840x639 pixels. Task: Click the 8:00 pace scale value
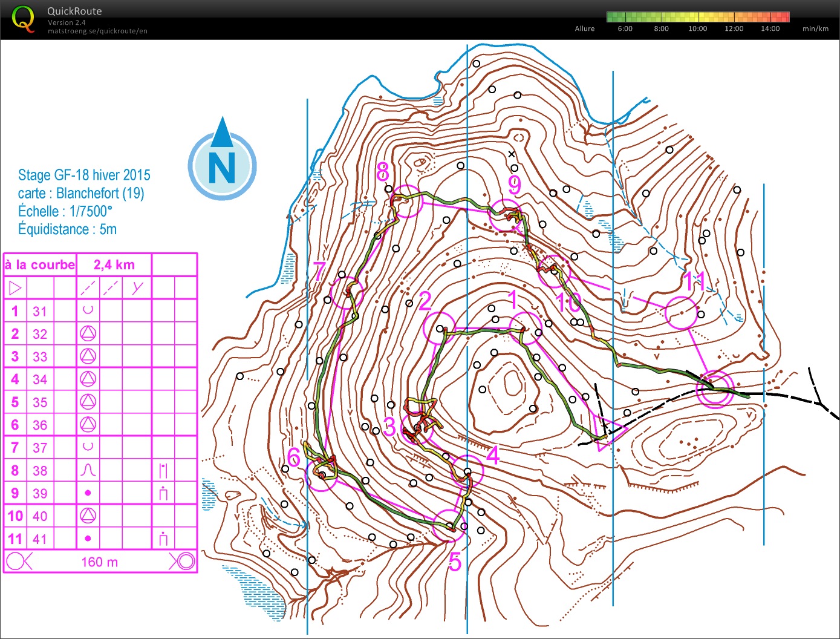(662, 28)
